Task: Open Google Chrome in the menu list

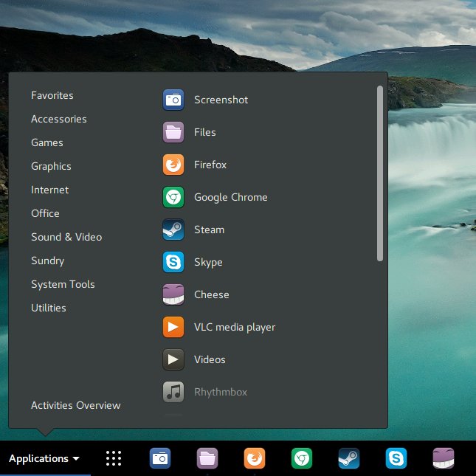Action: (x=230, y=197)
